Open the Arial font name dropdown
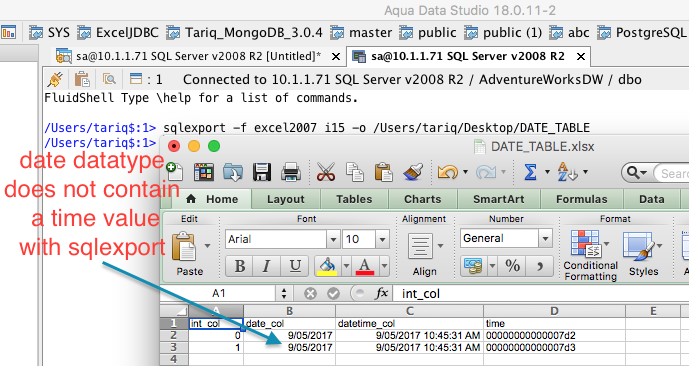This screenshot has width=689, height=366. coord(333,239)
